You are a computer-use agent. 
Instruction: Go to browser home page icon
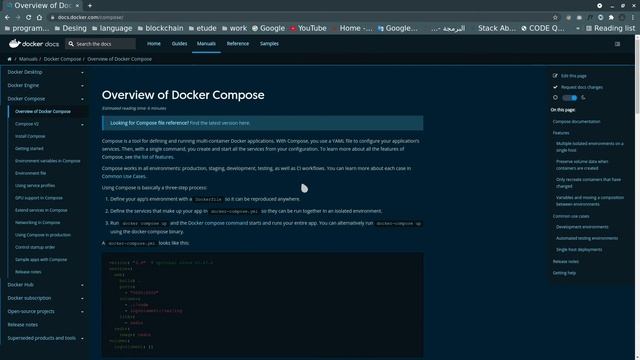click(39, 18)
